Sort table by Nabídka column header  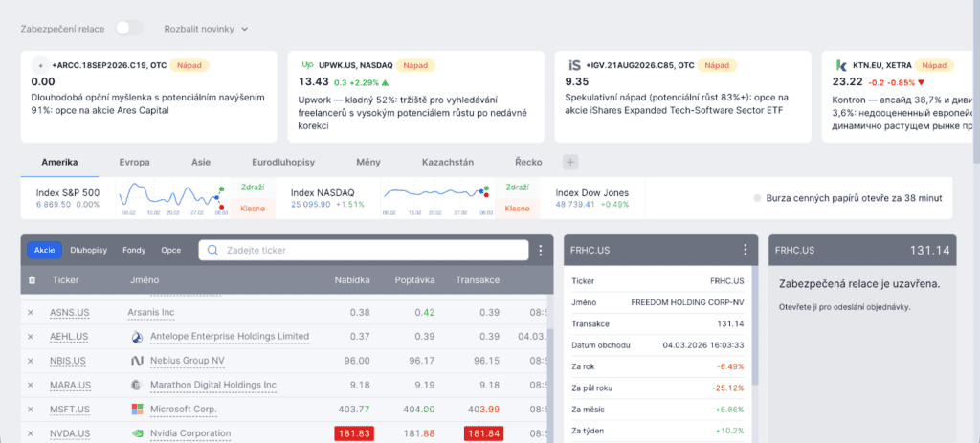pyautogui.click(x=351, y=280)
